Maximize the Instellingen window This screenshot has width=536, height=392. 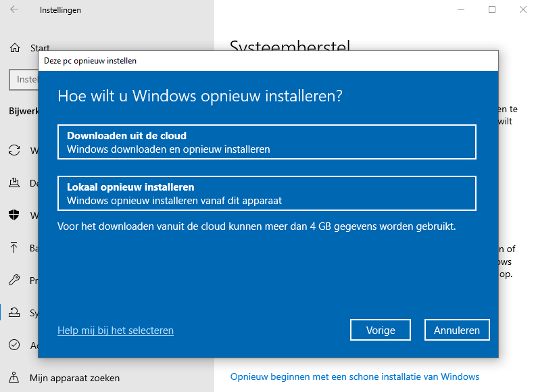pos(492,9)
